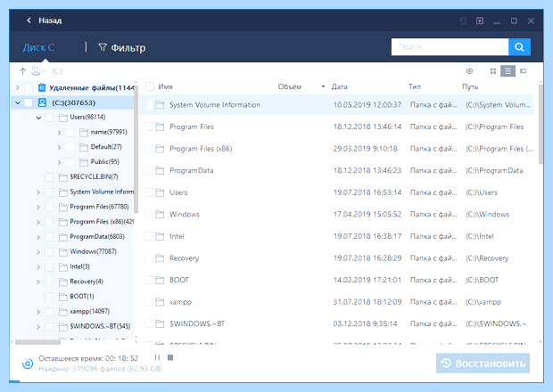Click the file list vertical scrollbar
The height and width of the screenshot is (392, 553).
[541, 124]
